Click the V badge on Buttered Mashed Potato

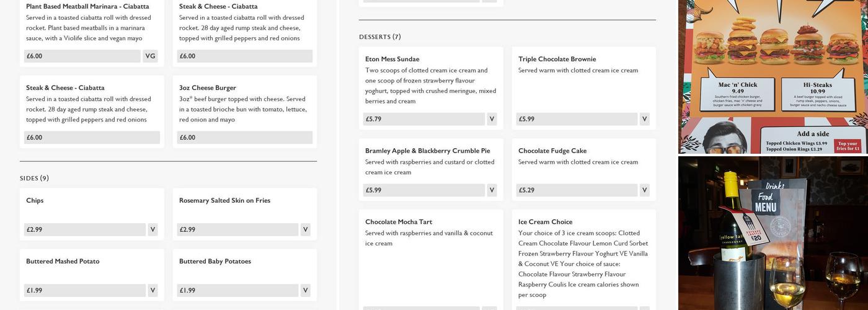[x=153, y=290]
